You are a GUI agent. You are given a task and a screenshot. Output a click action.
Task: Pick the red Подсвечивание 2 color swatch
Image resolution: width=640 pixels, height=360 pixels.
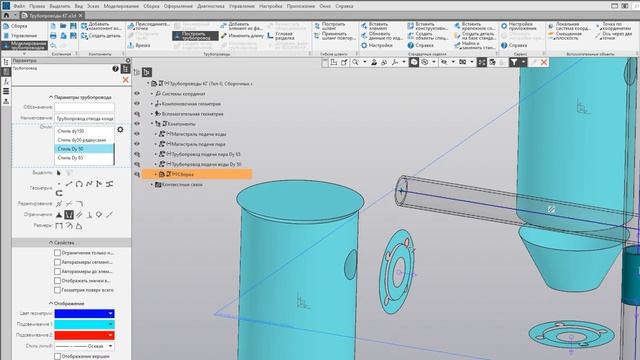click(84, 335)
